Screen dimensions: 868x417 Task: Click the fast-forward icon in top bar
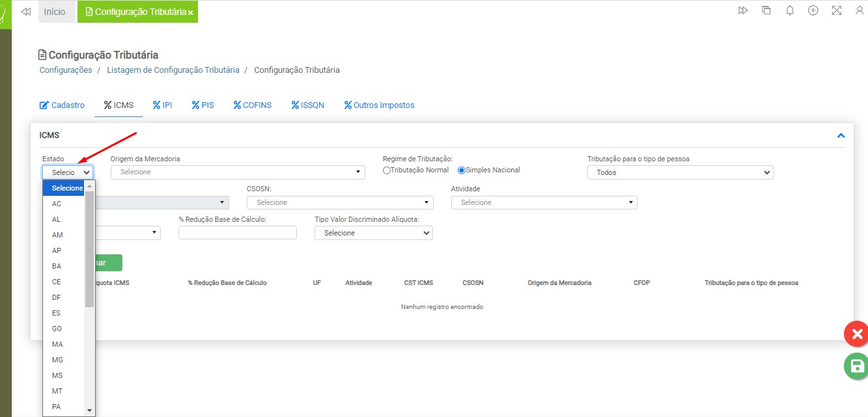[x=743, y=11]
